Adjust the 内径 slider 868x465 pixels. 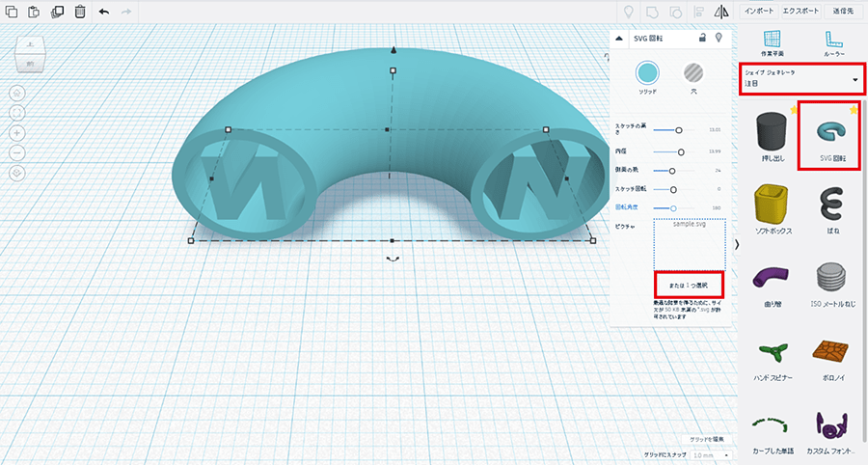click(680, 151)
